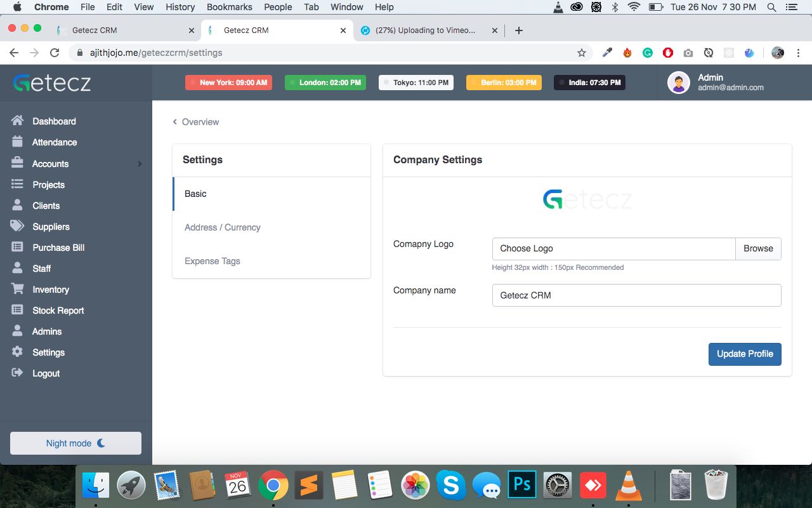Viewport: 812px width, 508px height.
Task: Click the India: 07:30 PM badge
Action: [589, 83]
